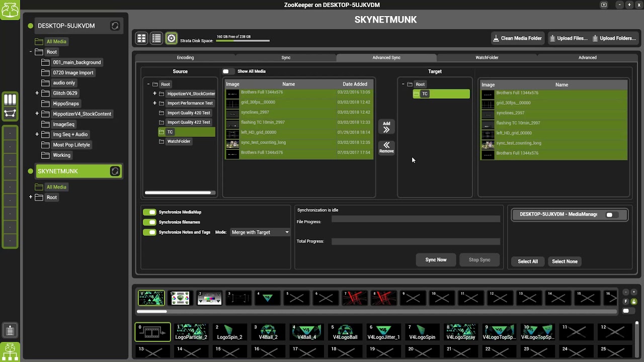
Task: Select Import Quality 420 Test folder
Action: click(189, 113)
